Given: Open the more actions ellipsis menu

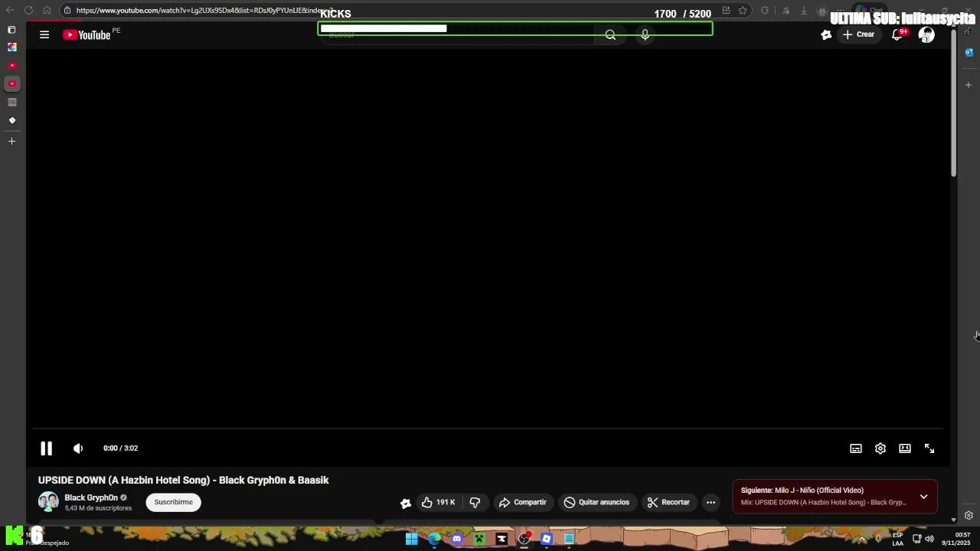Looking at the screenshot, I should click(x=710, y=502).
